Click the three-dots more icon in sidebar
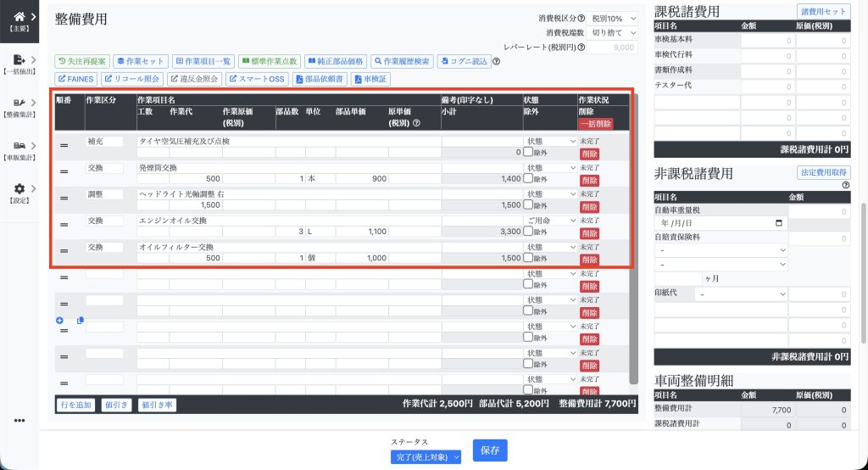Image resolution: width=868 pixels, height=470 pixels. [19, 420]
